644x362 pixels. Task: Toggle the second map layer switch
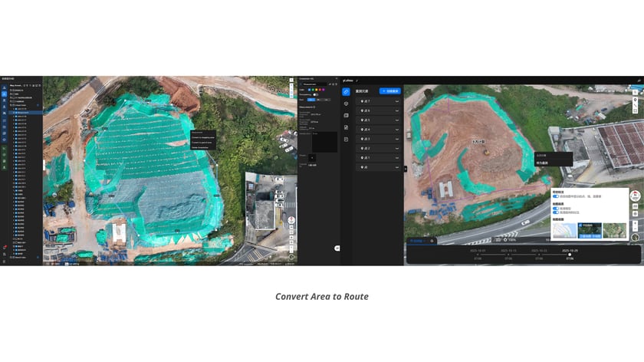pos(556,208)
